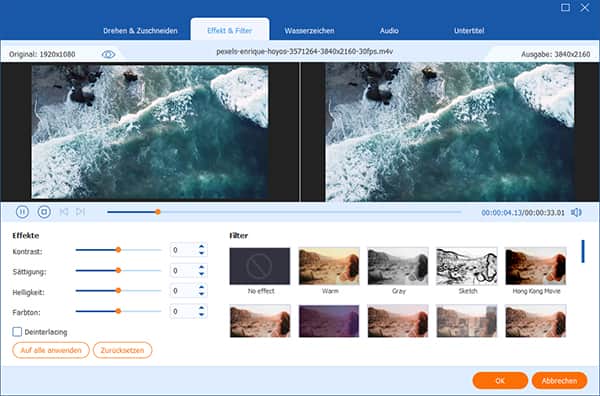This screenshot has height=396, width=600.
Task: Click the playback time 00:00:04.13/00:00:33.01
Action: pos(523,212)
